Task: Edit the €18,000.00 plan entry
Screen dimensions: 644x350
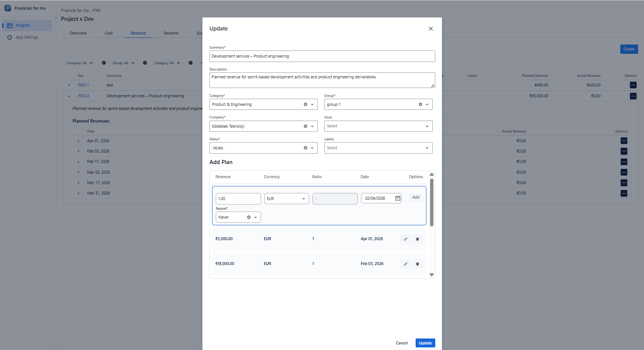Action: point(406,264)
